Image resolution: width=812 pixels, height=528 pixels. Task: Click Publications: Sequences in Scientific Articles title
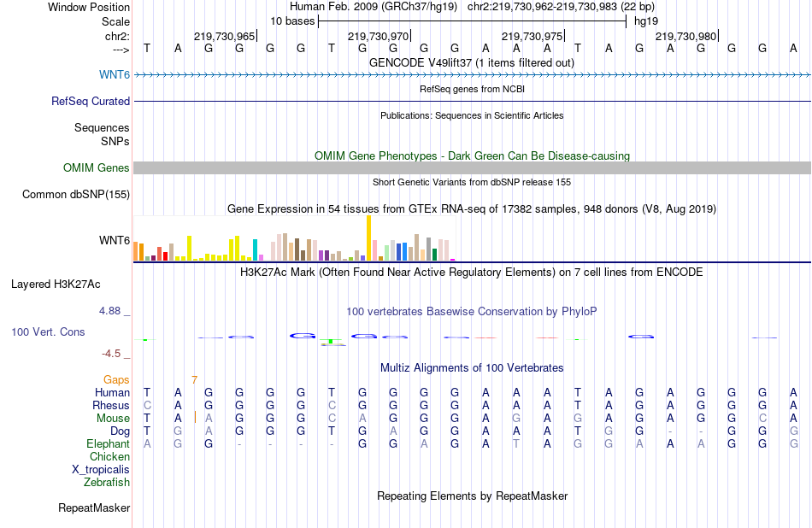[472, 115]
